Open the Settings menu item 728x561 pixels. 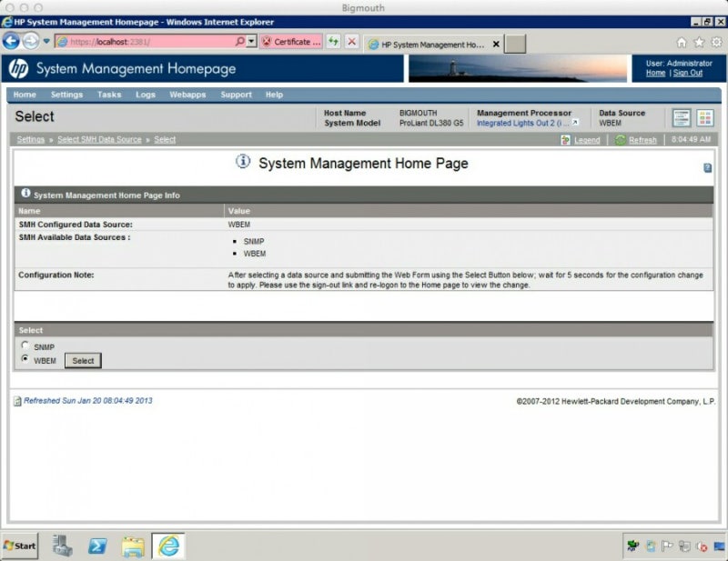(66, 95)
